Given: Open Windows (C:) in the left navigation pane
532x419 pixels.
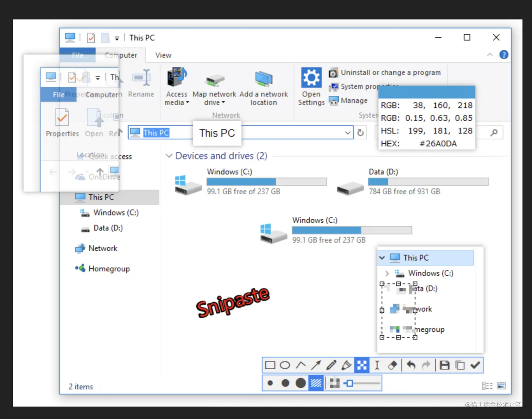Looking at the screenshot, I should pyautogui.click(x=110, y=213).
